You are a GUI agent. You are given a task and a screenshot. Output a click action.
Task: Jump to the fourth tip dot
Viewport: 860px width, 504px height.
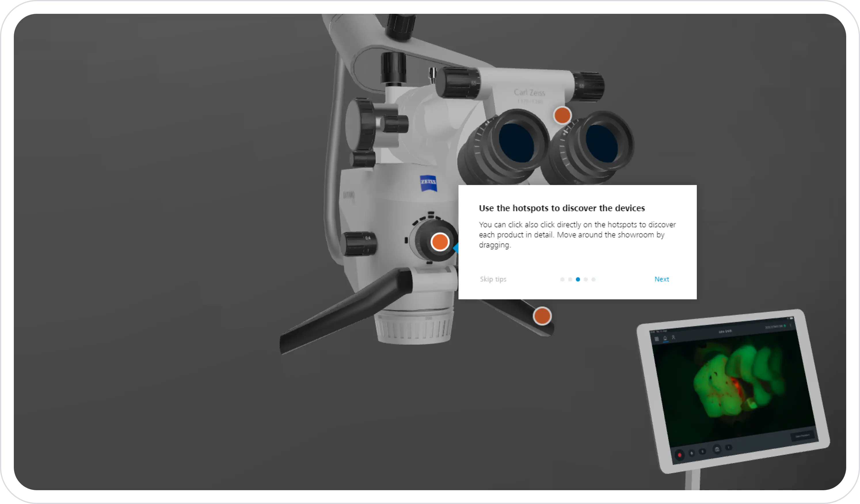coord(586,279)
